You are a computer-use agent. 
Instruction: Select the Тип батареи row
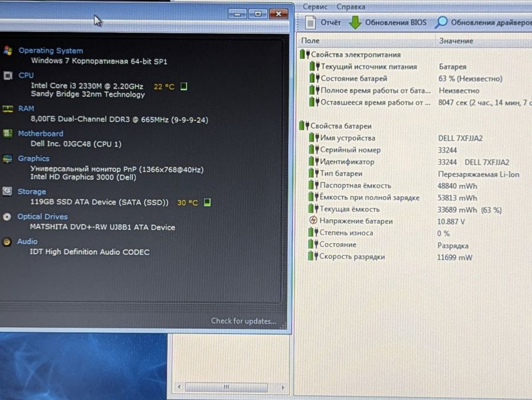[421, 174]
